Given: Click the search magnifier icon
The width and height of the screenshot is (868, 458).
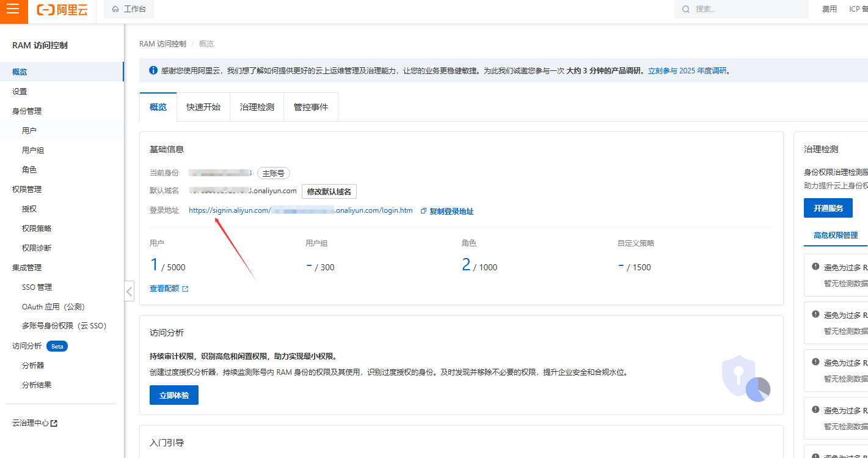Looking at the screenshot, I should point(686,9).
